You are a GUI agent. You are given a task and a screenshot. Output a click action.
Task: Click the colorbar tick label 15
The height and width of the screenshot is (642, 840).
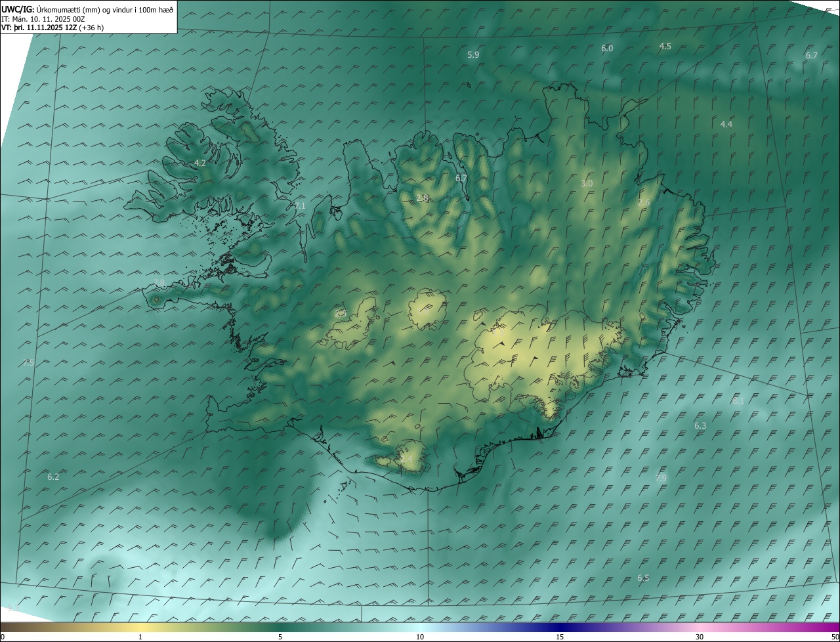click(x=560, y=637)
